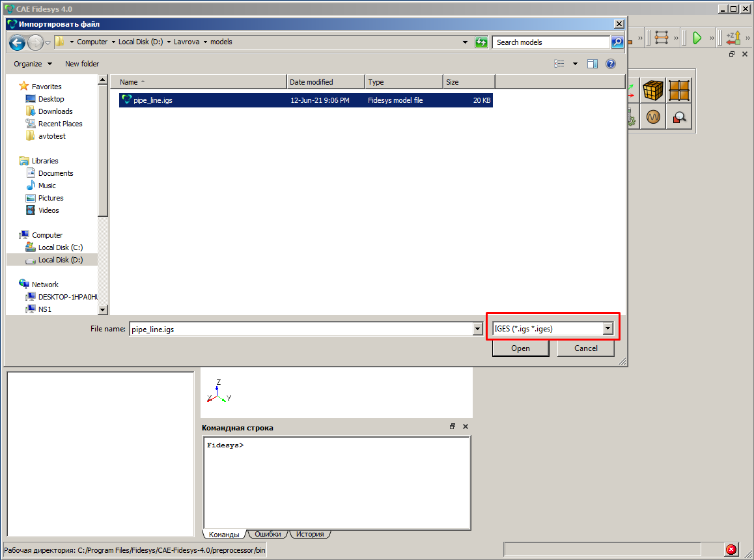Expand the chevron after the nodes toolbar

coord(676,38)
